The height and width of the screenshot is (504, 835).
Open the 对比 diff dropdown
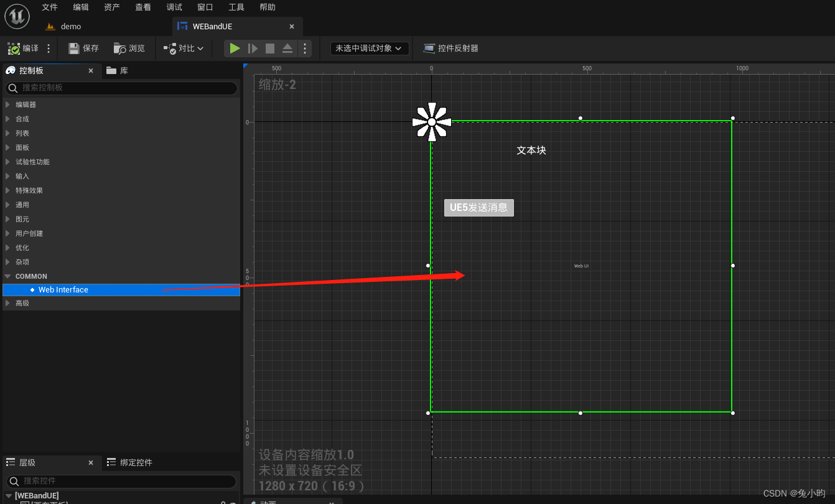[x=184, y=49]
